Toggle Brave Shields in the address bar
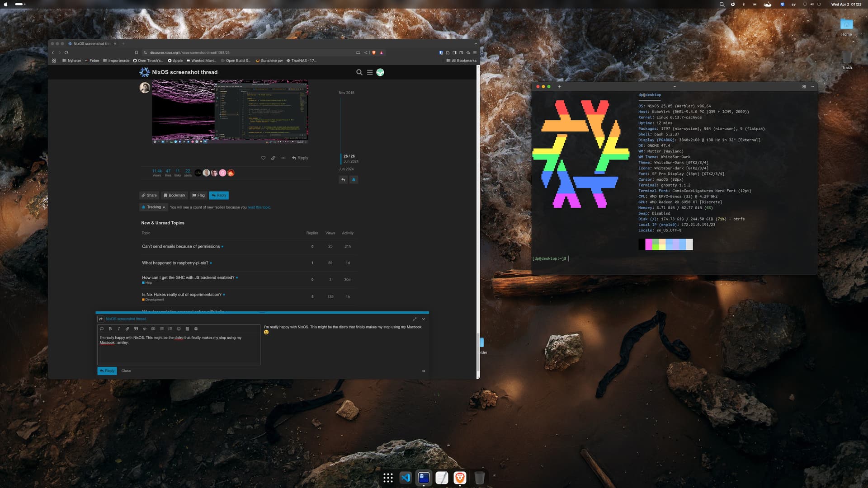 [373, 52]
